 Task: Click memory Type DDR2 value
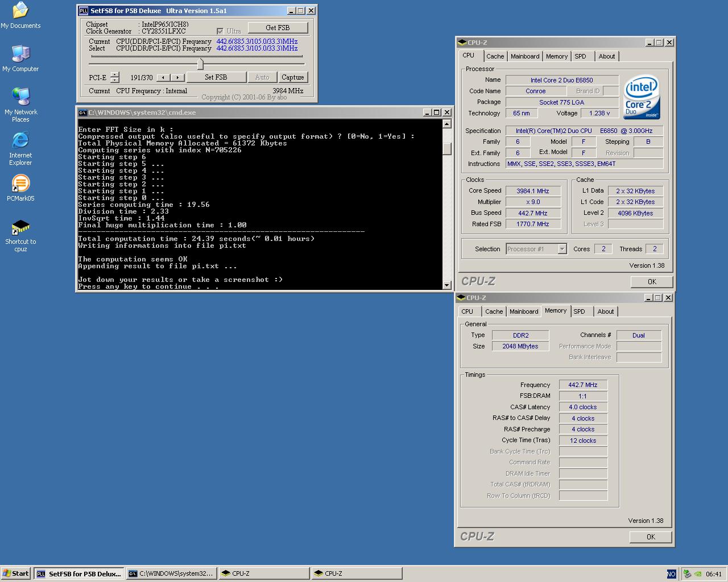(520, 335)
